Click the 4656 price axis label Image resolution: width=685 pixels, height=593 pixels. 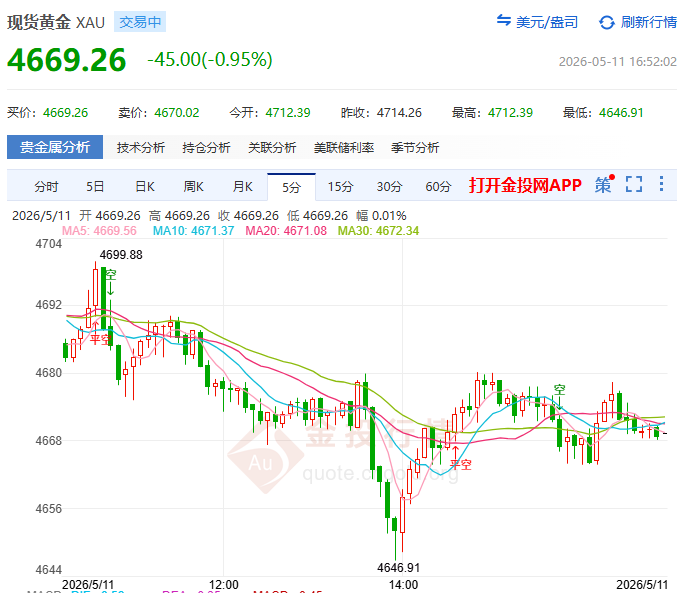tap(48, 509)
